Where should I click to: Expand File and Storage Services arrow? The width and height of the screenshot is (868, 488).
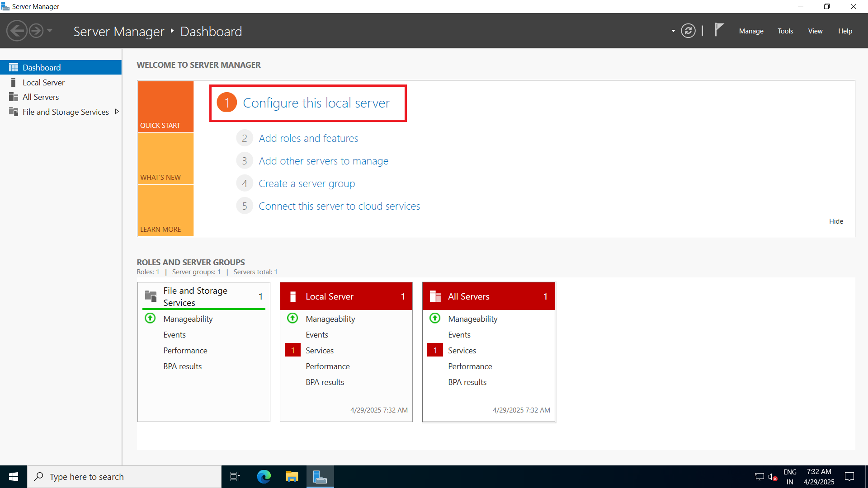pyautogui.click(x=117, y=112)
